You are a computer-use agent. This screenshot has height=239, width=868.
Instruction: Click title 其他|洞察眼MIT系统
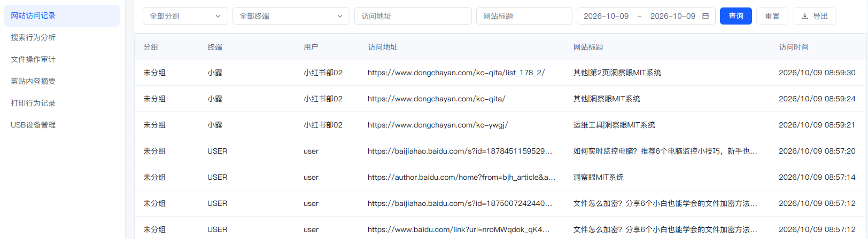[607, 99]
